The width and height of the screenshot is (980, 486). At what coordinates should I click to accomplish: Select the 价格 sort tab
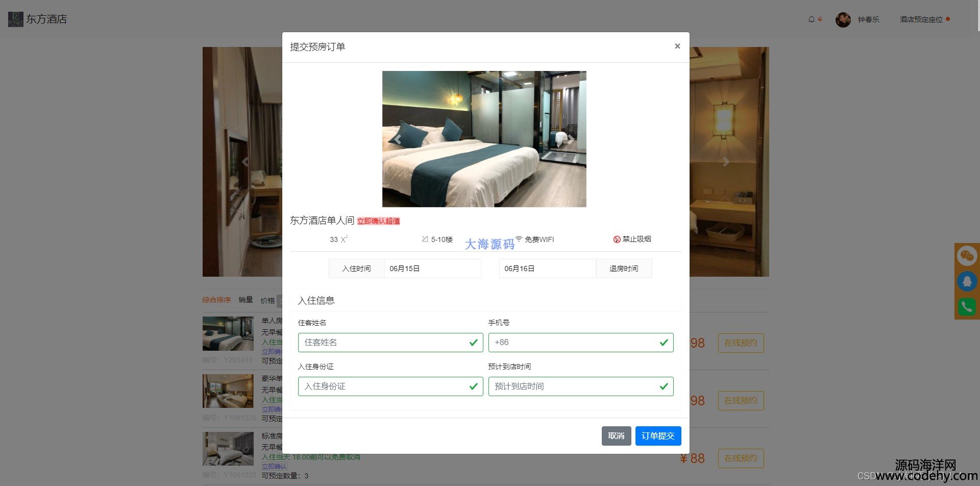click(x=267, y=301)
